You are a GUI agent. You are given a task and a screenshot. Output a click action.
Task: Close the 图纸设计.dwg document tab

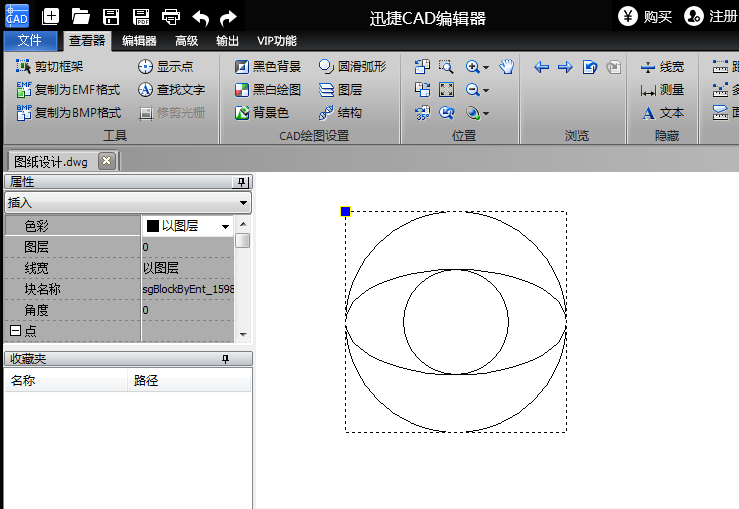pos(106,161)
